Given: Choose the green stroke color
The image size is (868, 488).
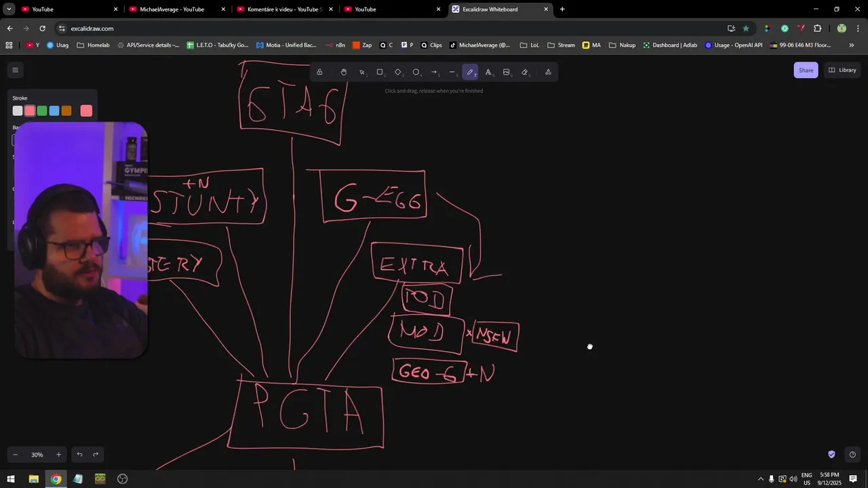Looking at the screenshot, I should click(x=42, y=110).
